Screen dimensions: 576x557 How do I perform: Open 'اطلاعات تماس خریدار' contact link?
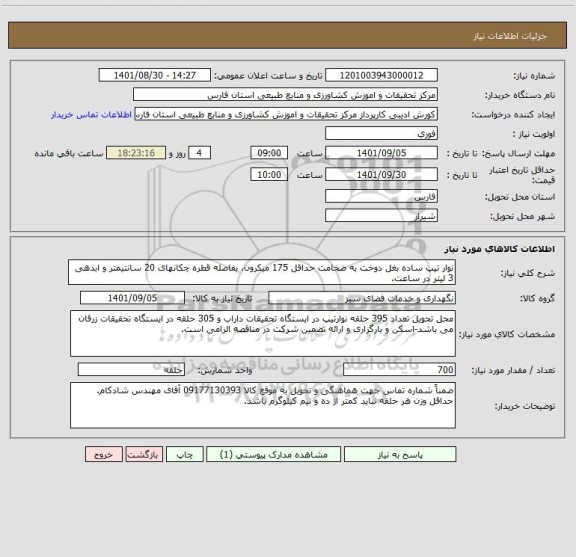pyautogui.click(x=91, y=115)
